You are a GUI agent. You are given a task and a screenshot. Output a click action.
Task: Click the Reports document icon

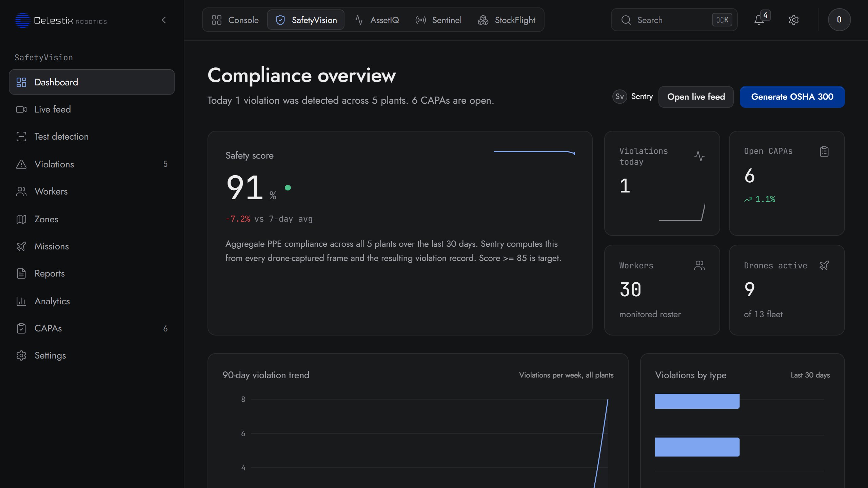pos(21,273)
